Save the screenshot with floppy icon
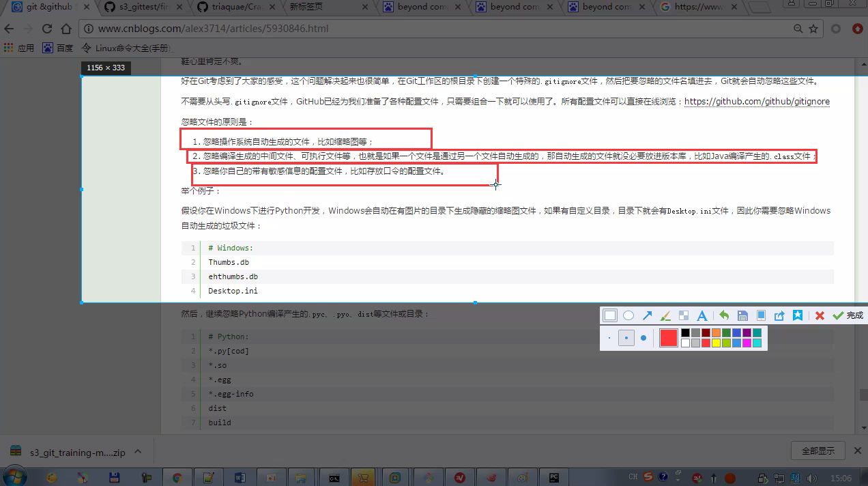Image resolution: width=868 pixels, height=486 pixels. tap(742, 315)
